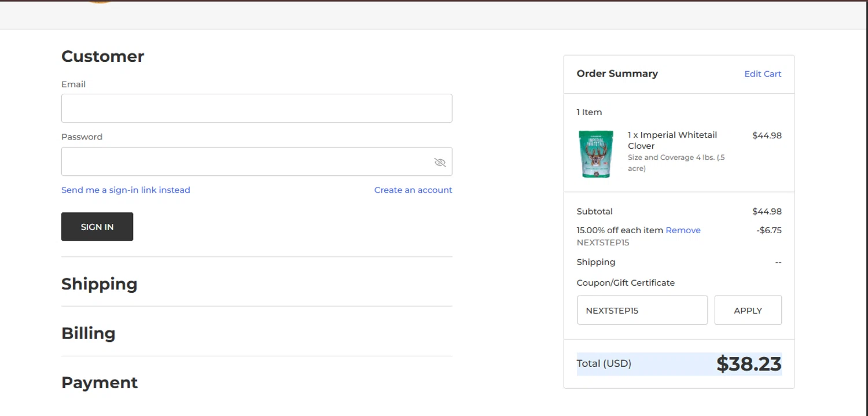
Task: Click the 'Total (USD)' label
Action: pos(604,364)
